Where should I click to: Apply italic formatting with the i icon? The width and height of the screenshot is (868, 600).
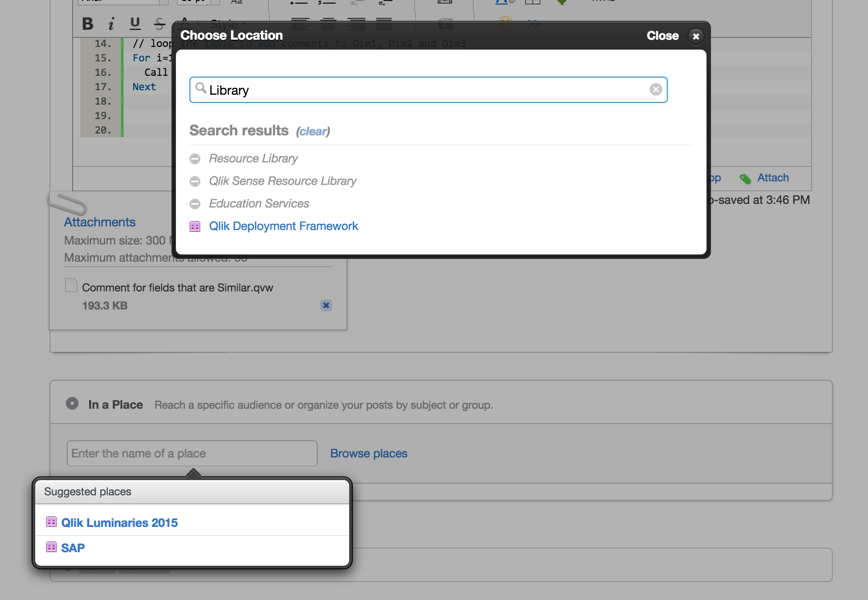point(111,23)
